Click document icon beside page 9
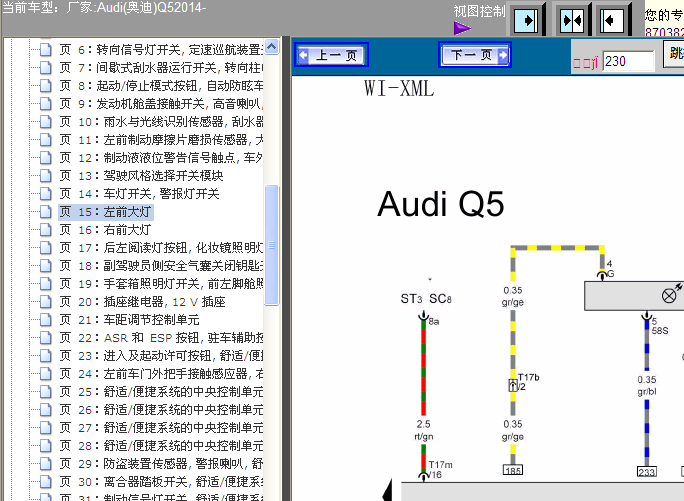The height and width of the screenshot is (501, 684). [x=46, y=104]
